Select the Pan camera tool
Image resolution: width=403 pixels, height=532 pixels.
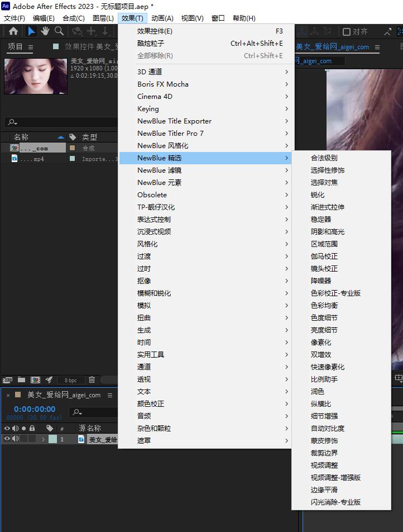coord(91,31)
